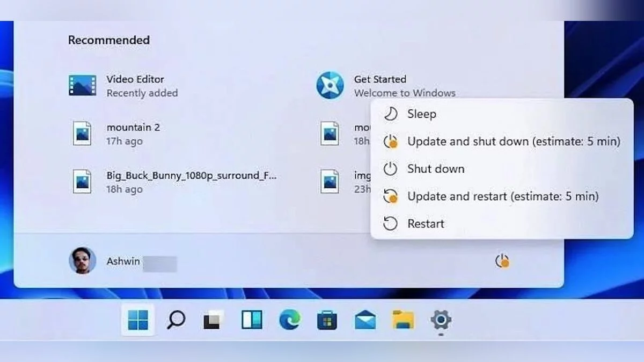Select Shut down in the power menu
This screenshot has height=362, width=644.
point(502,169)
